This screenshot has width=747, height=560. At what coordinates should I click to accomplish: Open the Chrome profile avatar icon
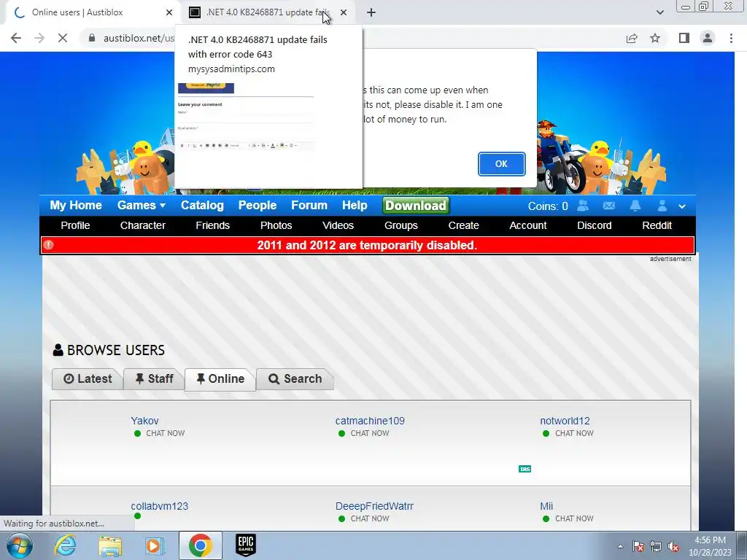pos(708,38)
